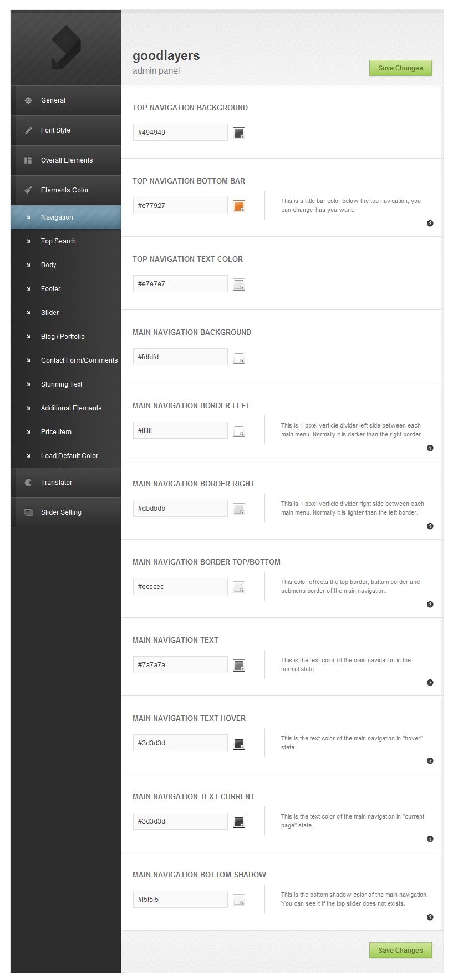Click info icon for Main Navigation Text

[430, 682]
